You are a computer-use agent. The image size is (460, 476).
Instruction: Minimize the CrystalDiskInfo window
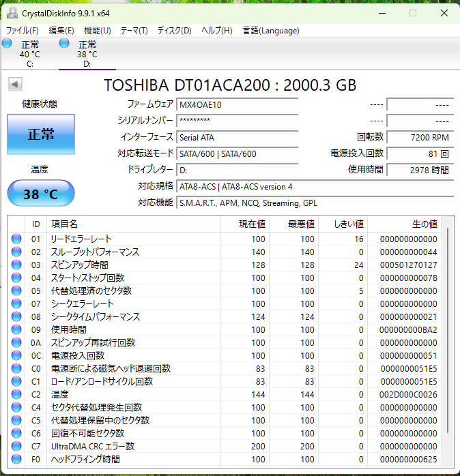(382, 13)
